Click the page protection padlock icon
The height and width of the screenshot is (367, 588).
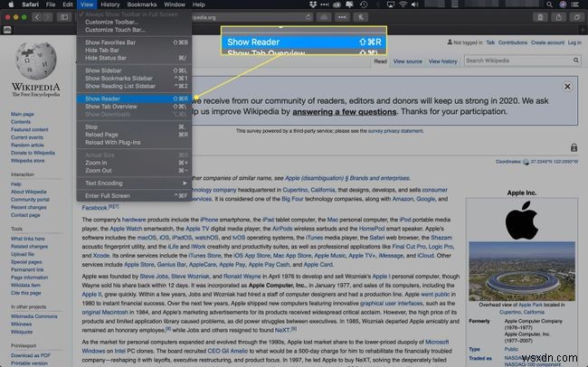pos(574,147)
